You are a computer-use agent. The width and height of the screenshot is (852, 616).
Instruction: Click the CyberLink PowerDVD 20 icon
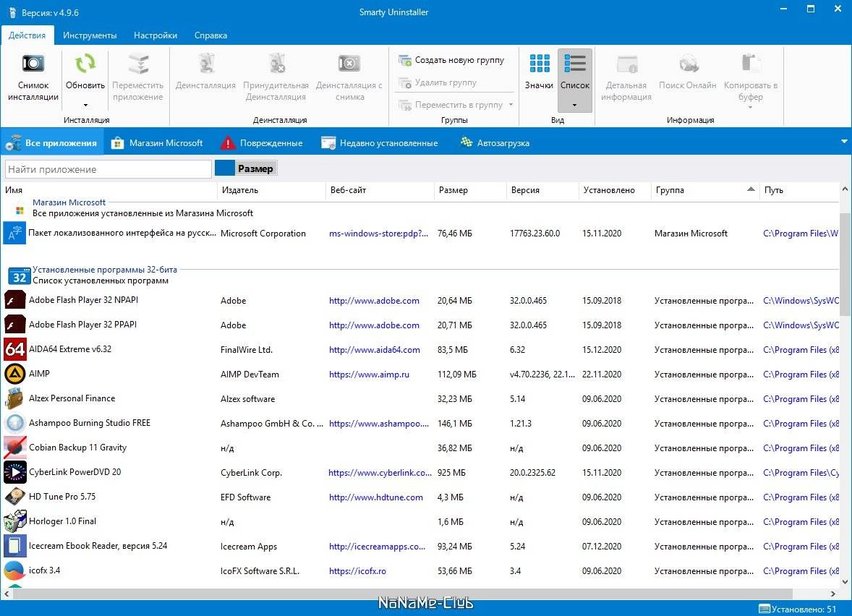[14, 472]
